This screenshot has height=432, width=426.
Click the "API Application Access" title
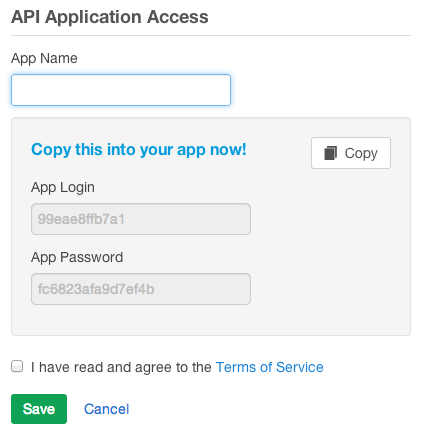pyautogui.click(x=110, y=17)
